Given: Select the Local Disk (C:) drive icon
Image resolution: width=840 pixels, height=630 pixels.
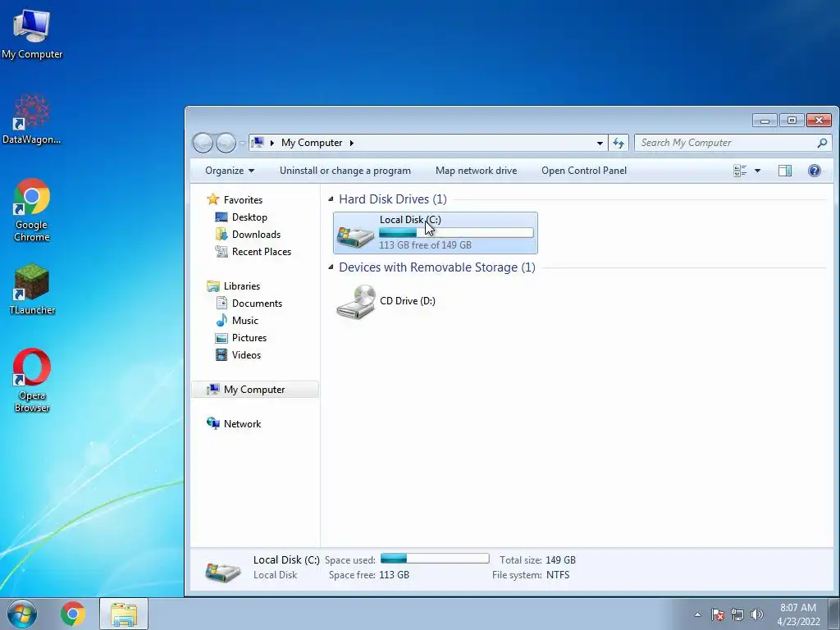Looking at the screenshot, I should (355, 235).
